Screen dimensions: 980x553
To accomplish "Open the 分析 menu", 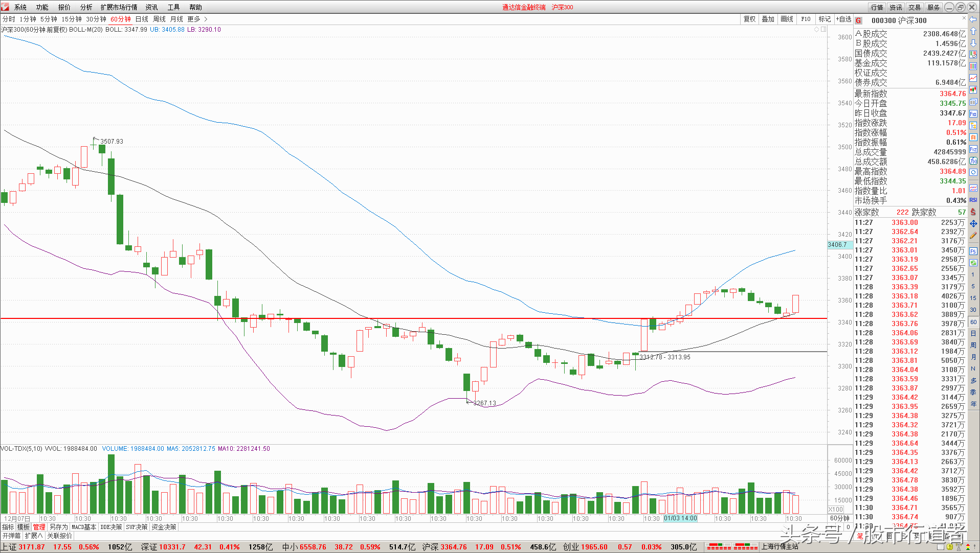I will click(x=86, y=7).
